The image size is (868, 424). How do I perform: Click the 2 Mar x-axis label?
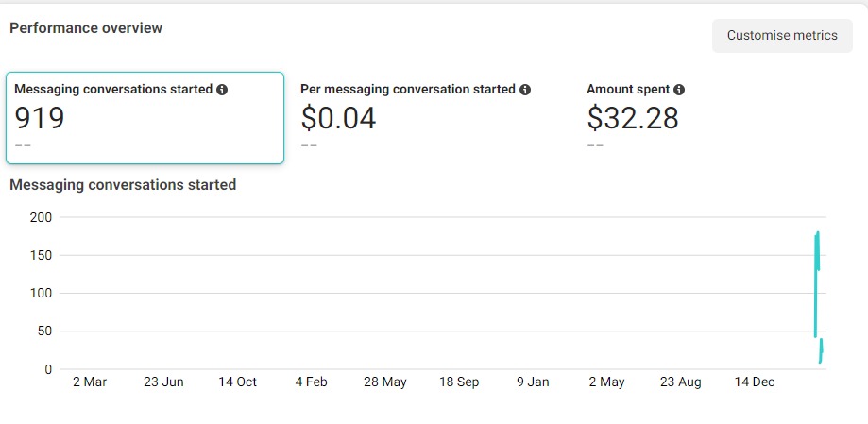pos(90,382)
